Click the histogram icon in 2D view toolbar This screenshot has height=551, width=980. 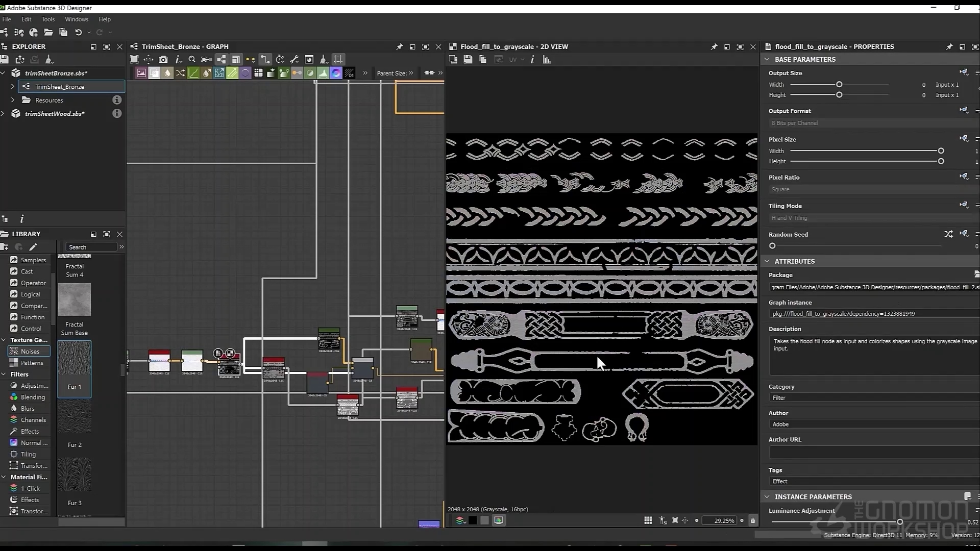point(547,60)
